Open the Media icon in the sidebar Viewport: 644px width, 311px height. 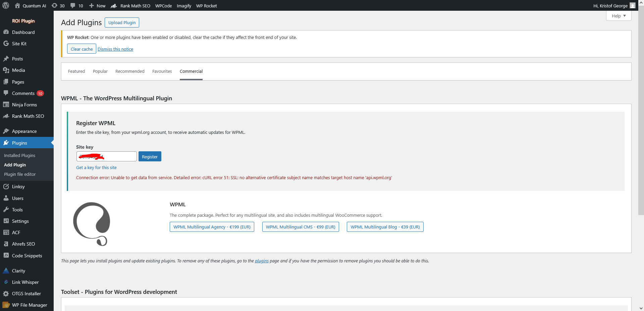click(6, 70)
